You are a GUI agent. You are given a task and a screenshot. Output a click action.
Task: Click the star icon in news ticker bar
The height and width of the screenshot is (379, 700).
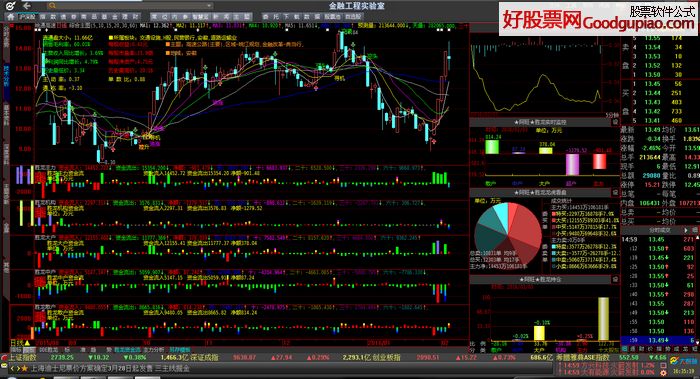[25, 369]
